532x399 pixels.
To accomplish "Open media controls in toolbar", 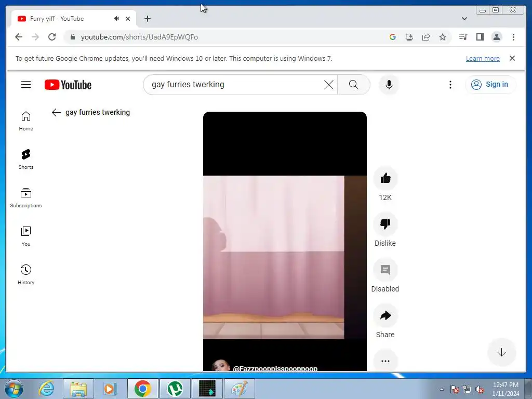I will tap(463, 37).
